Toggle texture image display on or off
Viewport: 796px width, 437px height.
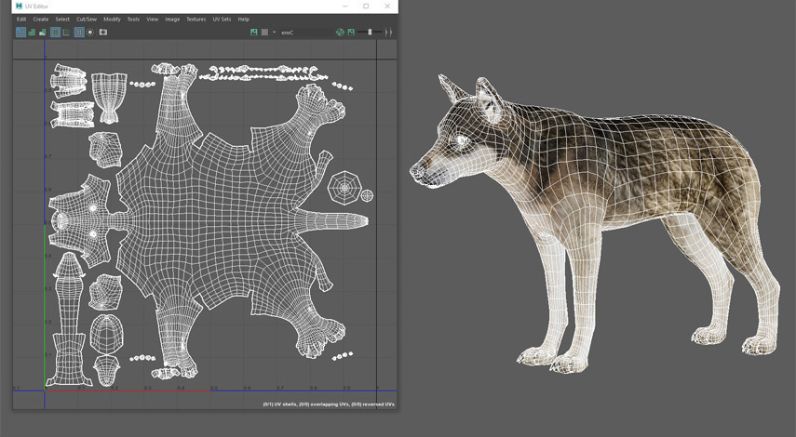pos(252,32)
